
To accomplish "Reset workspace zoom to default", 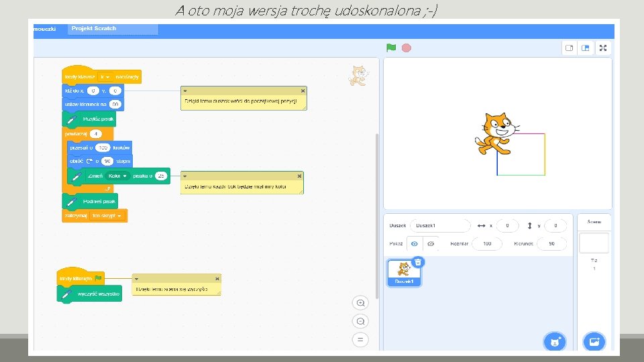I will [360, 339].
